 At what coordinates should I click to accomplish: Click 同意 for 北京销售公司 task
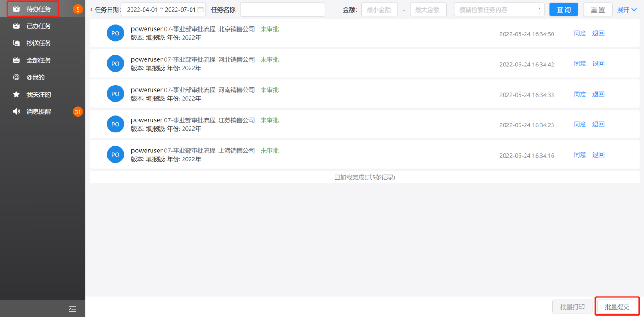coord(580,33)
